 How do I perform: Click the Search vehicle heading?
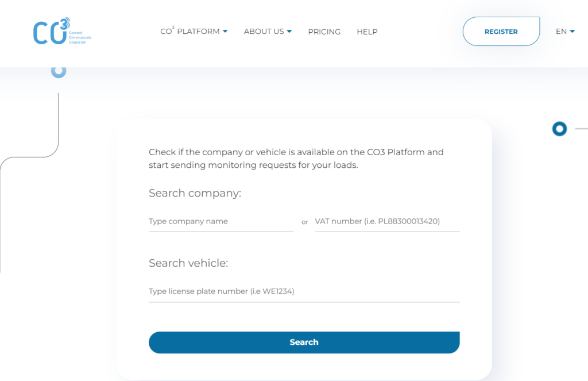[188, 263]
